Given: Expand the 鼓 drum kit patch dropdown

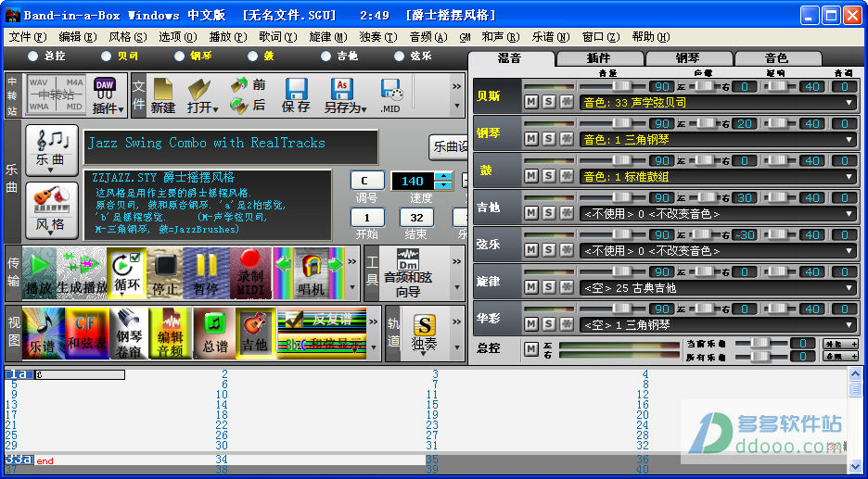Looking at the screenshot, I should (849, 177).
